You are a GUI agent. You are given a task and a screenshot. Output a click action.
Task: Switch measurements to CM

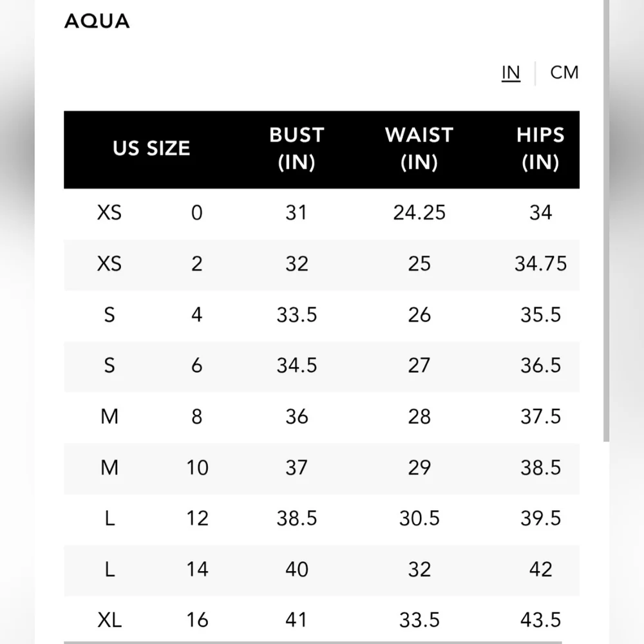tap(564, 73)
